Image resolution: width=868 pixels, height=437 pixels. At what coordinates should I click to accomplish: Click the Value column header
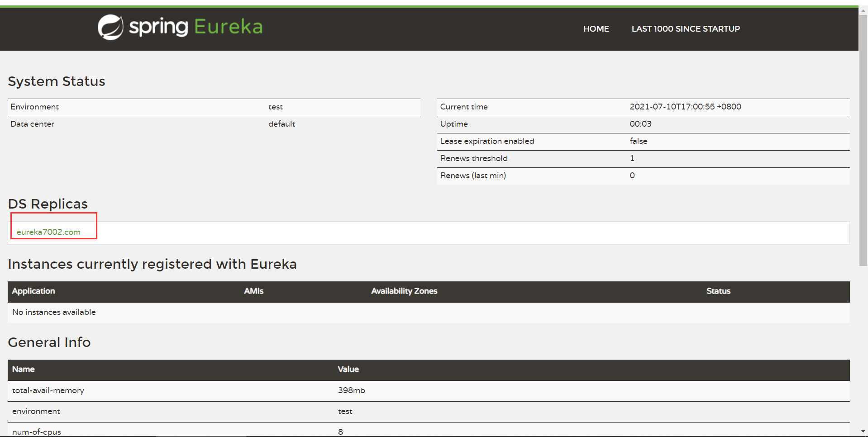(x=348, y=370)
